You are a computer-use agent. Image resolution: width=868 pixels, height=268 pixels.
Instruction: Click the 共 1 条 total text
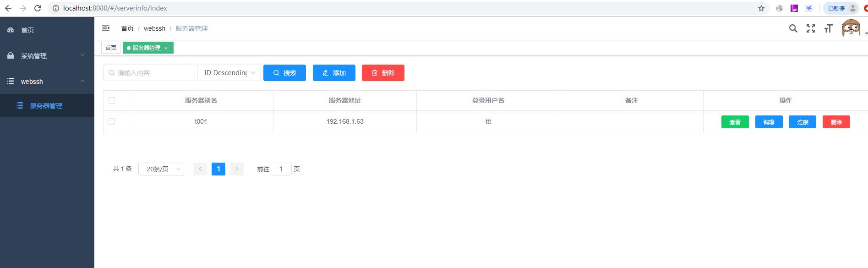click(122, 169)
